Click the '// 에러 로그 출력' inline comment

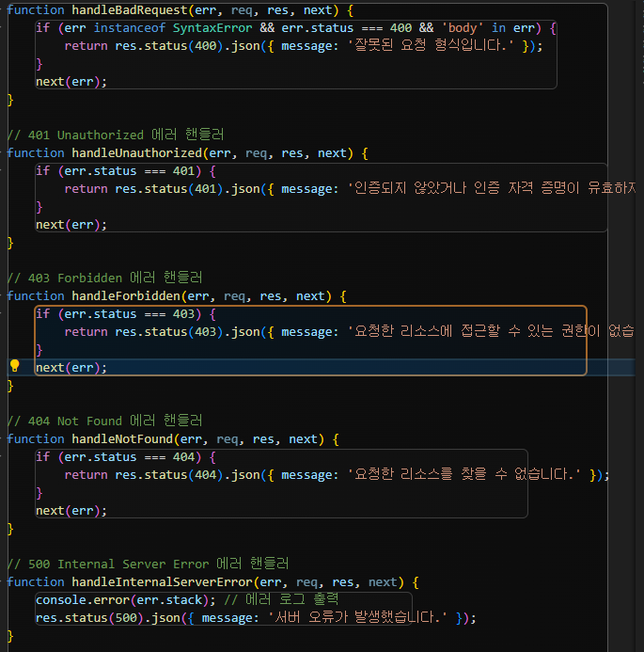pyautogui.click(x=281, y=599)
